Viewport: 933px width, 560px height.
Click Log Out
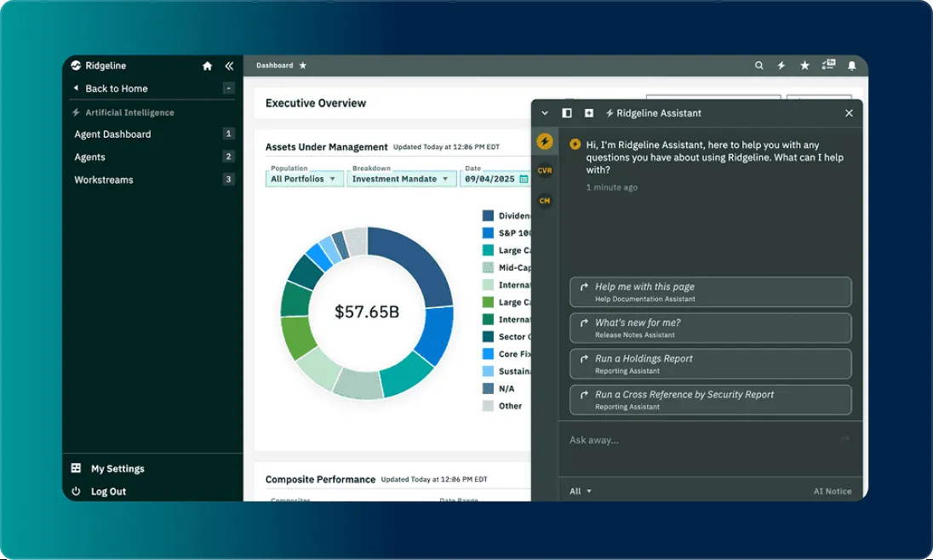pos(108,492)
